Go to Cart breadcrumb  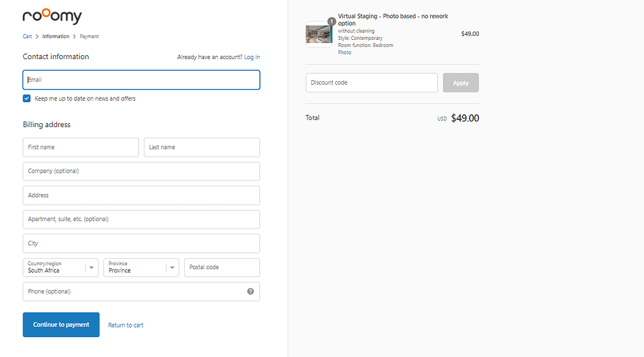(28, 37)
